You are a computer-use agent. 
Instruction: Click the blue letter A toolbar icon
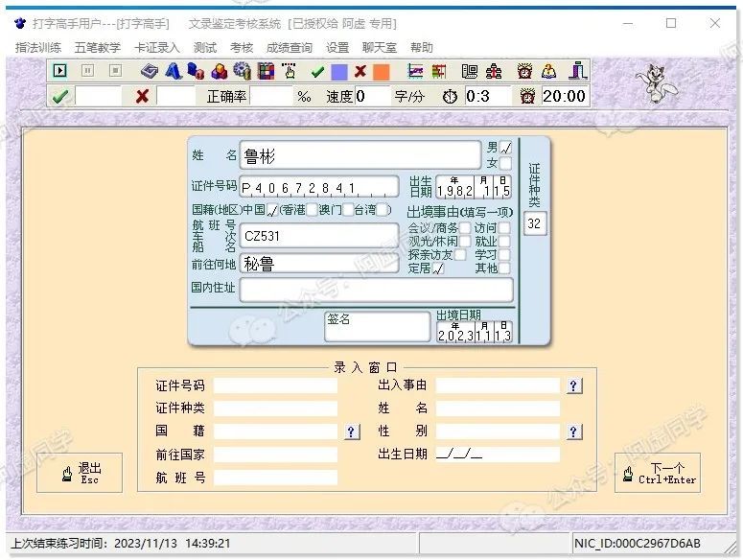(173, 71)
